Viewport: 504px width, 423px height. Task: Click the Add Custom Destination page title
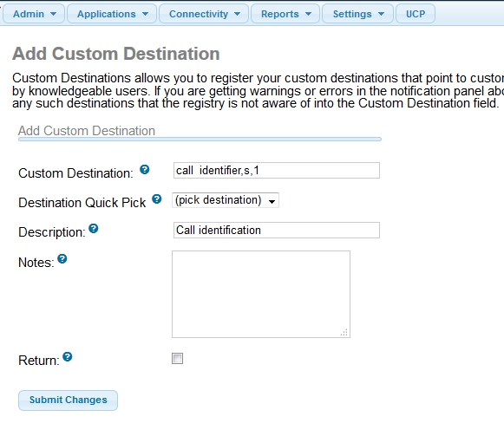click(116, 54)
